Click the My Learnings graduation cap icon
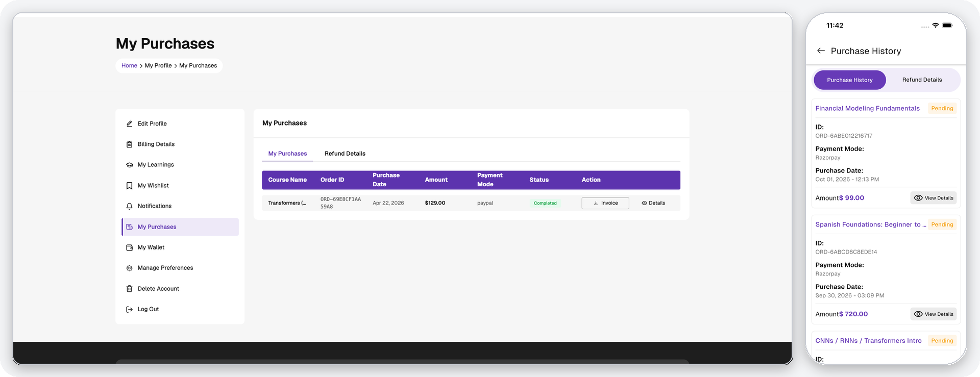Screen dimensions: 980x377 (129, 165)
